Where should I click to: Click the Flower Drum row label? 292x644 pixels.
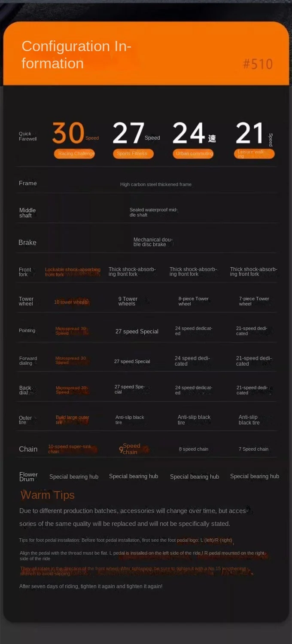coord(28,476)
